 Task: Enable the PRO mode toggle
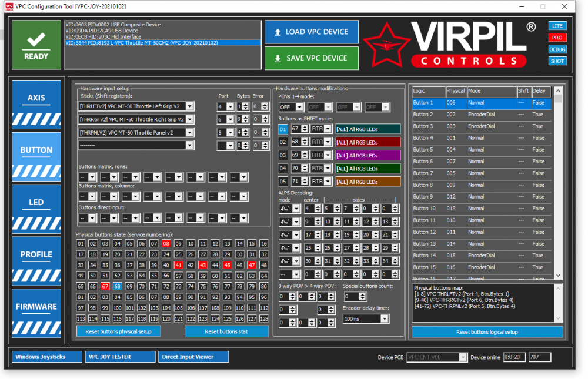[x=557, y=38]
